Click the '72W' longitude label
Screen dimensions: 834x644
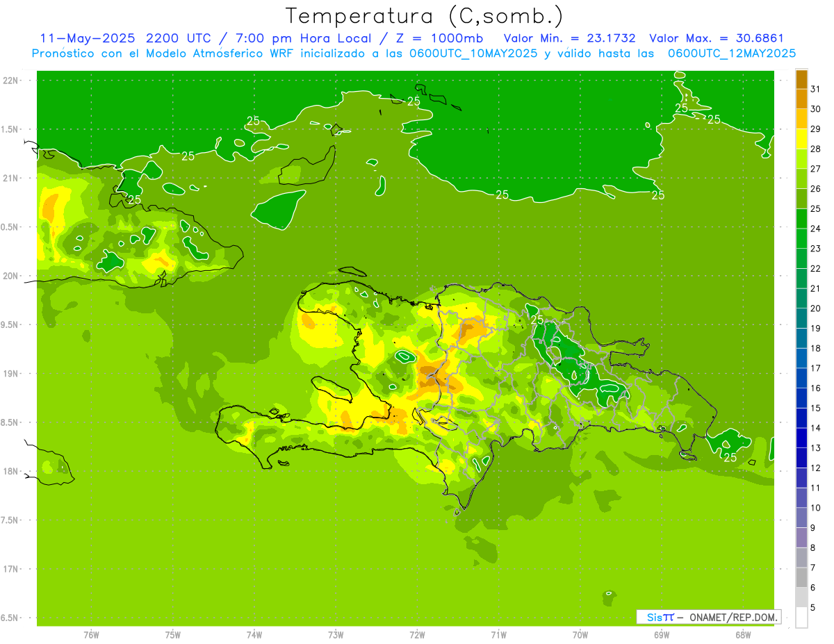tap(417, 635)
